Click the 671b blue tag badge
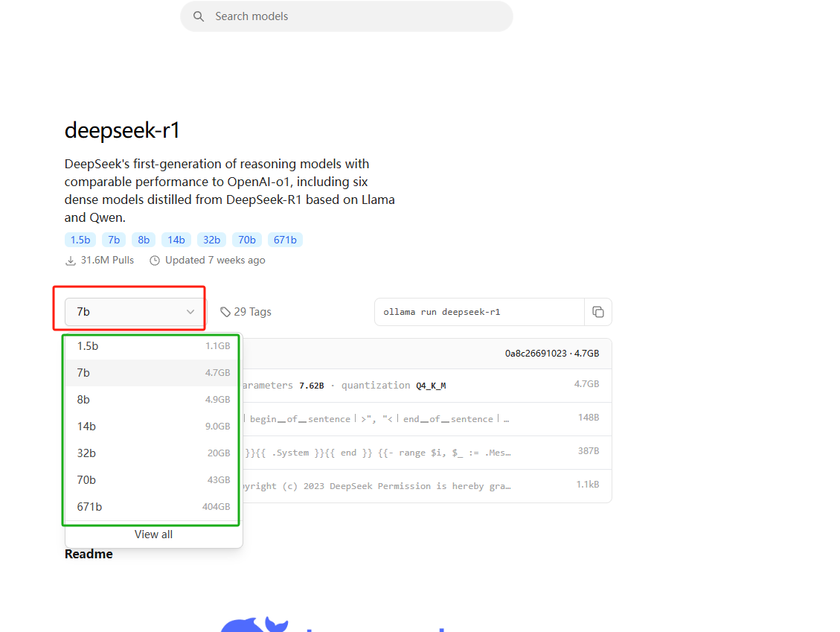This screenshot has width=840, height=632. [x=285, y=240]
